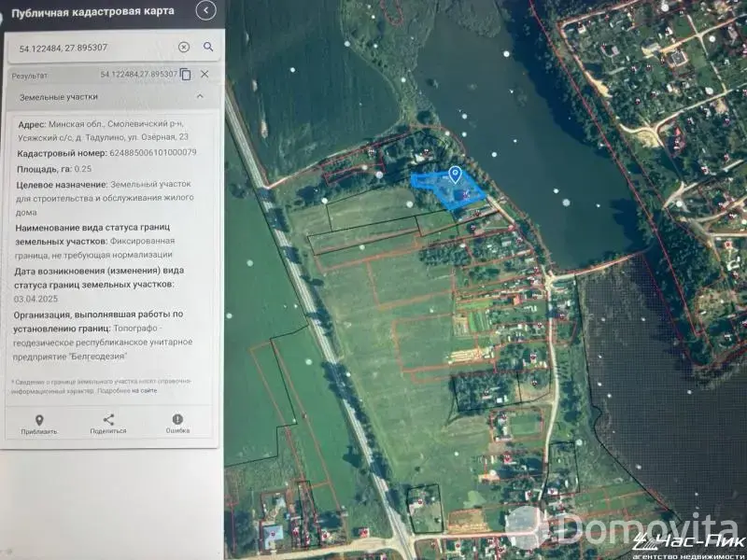
Task: Copy the result coordinates to clipboard
Action: tap(185, 74)
